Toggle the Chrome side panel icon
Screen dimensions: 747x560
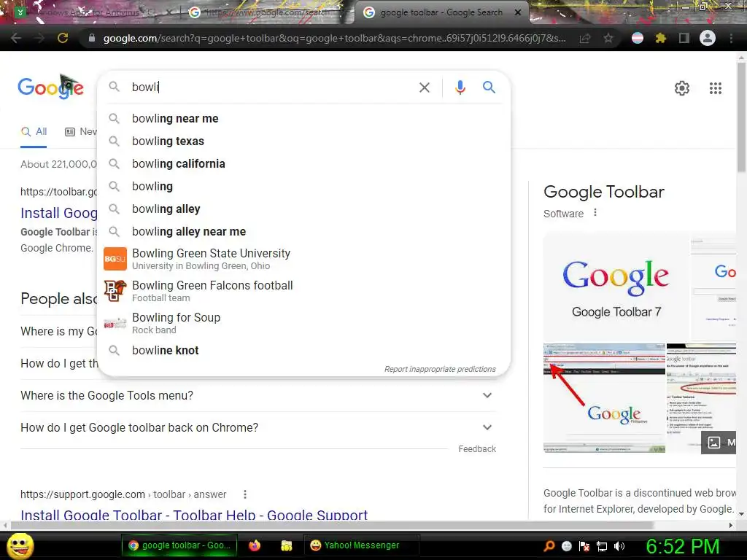coord(684,38)
